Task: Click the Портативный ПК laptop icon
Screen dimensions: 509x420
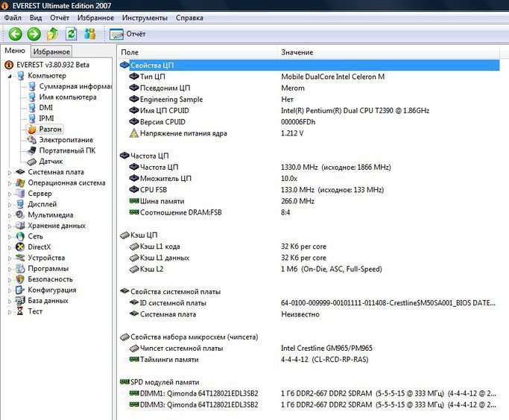Action: 31,150
